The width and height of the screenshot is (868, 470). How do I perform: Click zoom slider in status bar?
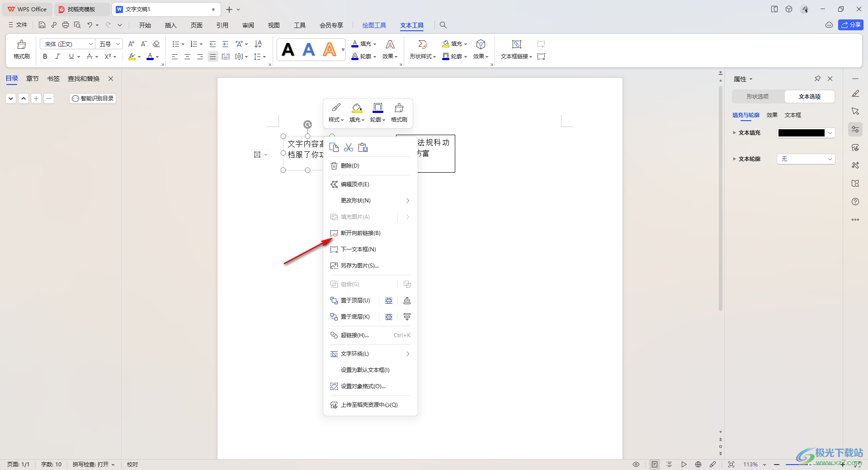coord(810,465)
